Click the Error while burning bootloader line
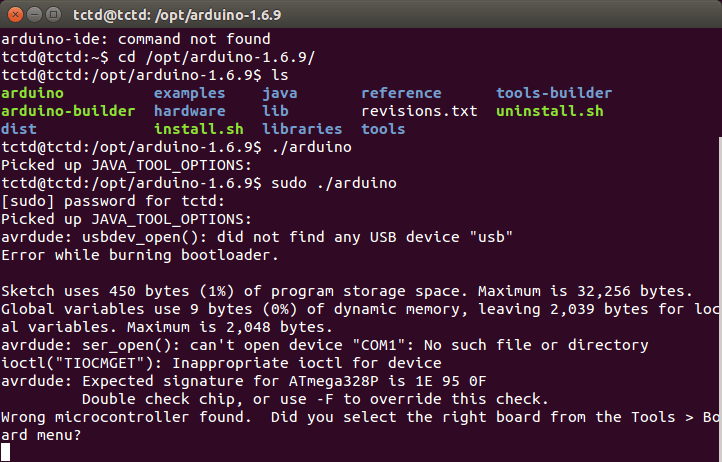 click(140, 255)
